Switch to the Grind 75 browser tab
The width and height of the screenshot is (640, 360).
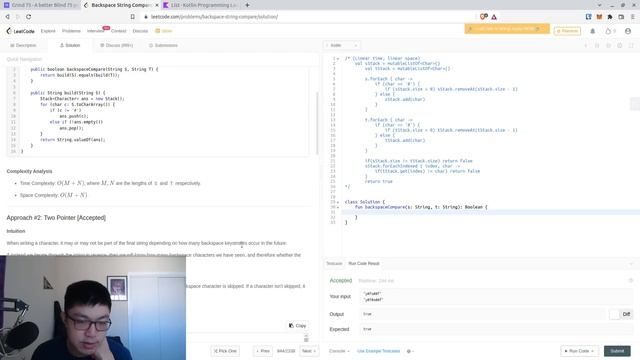(x=40, y=5)
